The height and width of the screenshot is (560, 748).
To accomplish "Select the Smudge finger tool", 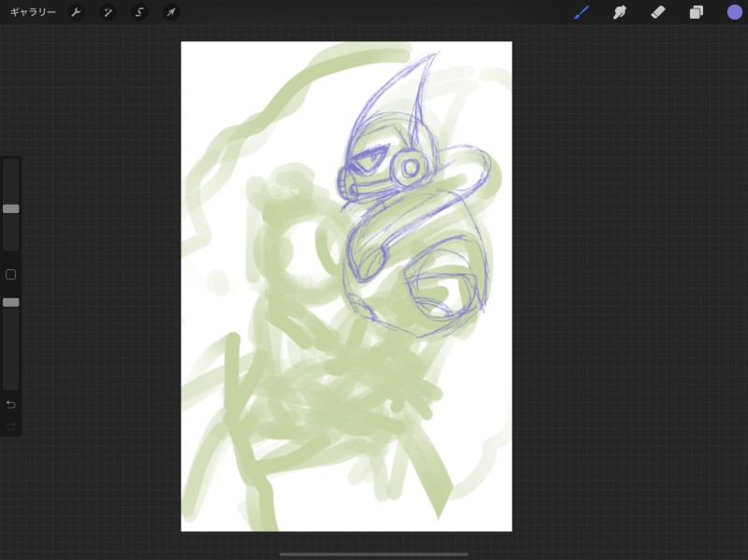I will [x=620, y=12].
